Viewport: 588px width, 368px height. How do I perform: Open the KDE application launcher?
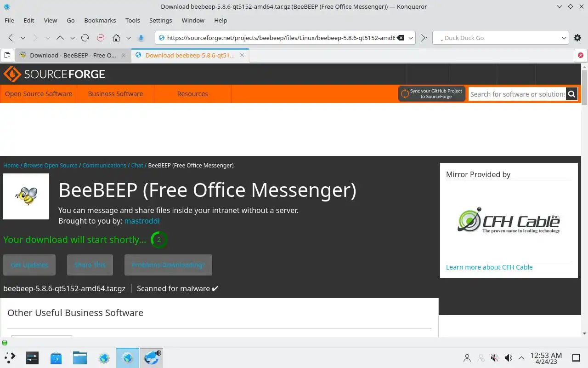pos(10,357)
